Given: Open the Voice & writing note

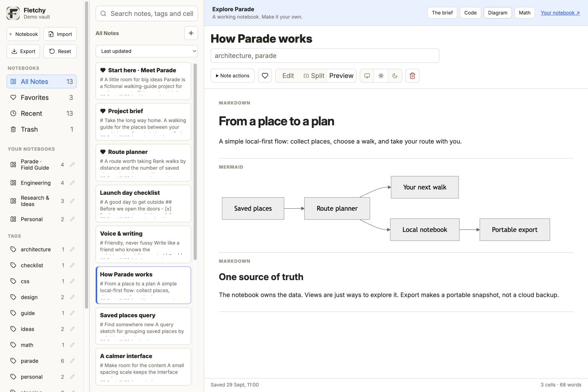Looking at the screenshot, I should click(143, 244).
